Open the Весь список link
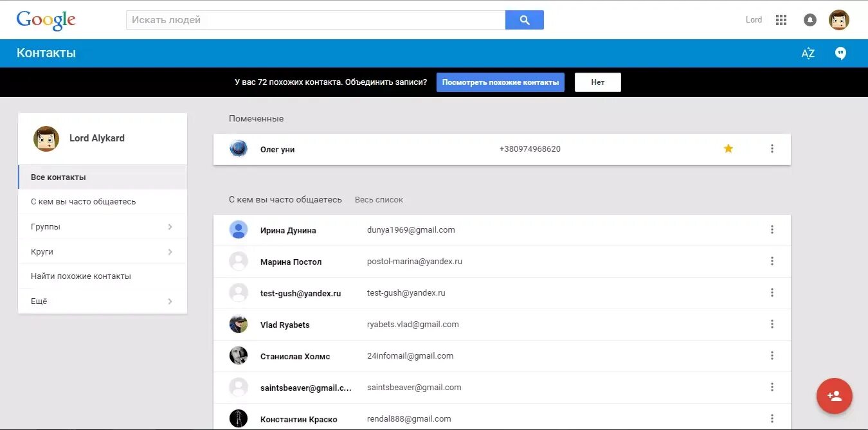Image resolution: width=868 pixels, height=430 pixels. coord(379,200)
